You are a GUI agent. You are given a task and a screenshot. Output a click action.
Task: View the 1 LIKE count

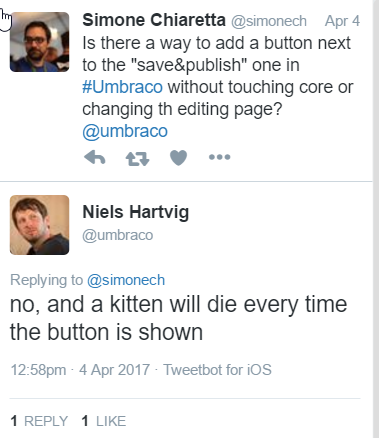(x=104, y=421)
